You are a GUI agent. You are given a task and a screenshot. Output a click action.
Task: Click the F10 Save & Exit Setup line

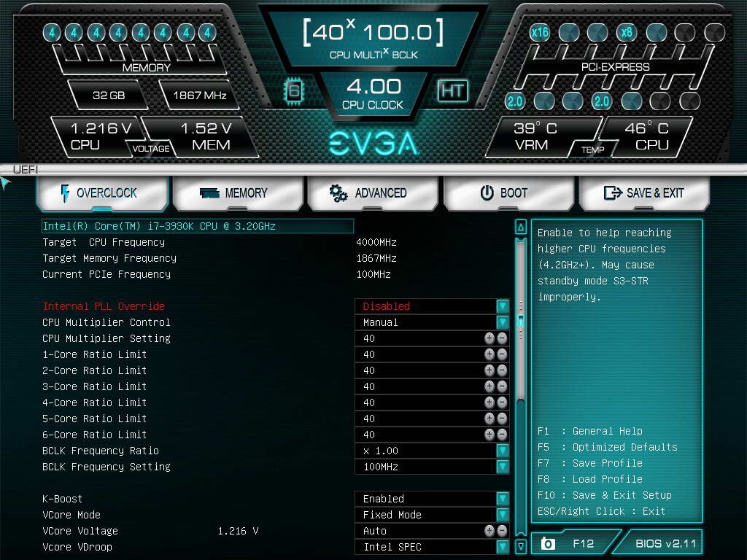(605, 495)
